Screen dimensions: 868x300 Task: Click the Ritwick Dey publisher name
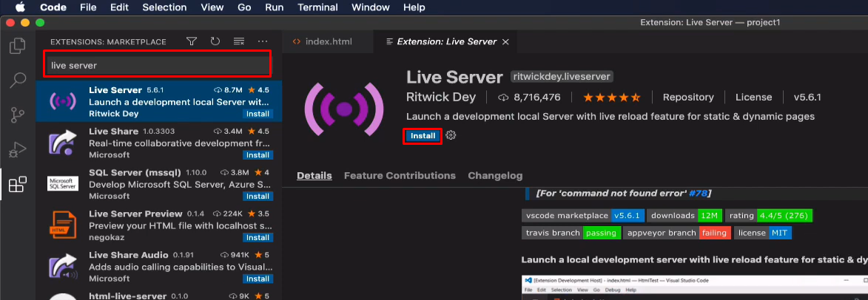[440, 98]
